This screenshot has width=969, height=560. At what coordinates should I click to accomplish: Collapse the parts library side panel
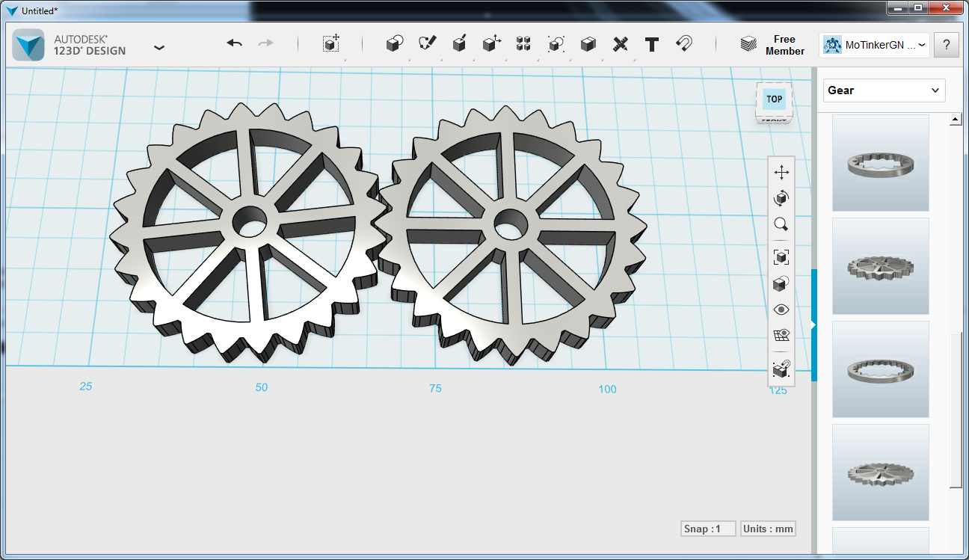pos(814,324)
